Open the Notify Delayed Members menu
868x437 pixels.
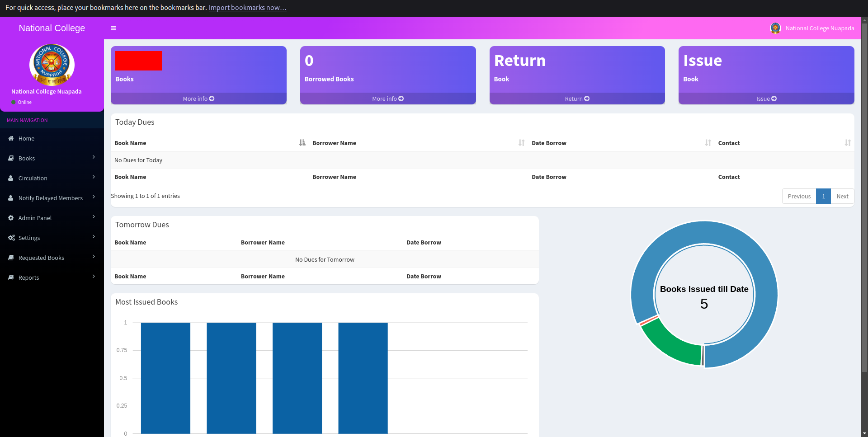[52, 198]
